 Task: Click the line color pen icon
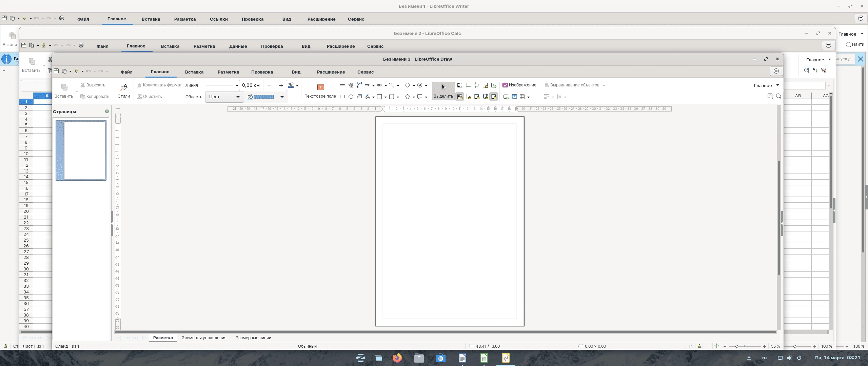(x=291, y=85)
